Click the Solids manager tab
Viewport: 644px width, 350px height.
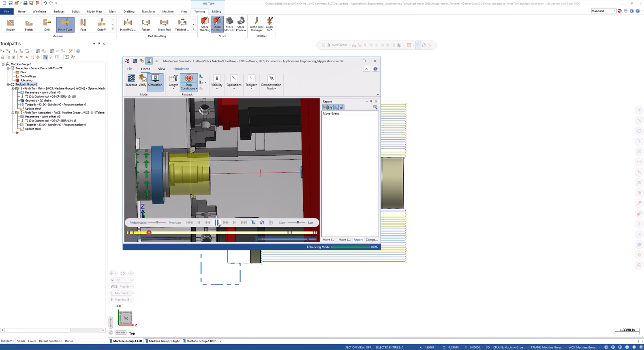pos(21,341)
